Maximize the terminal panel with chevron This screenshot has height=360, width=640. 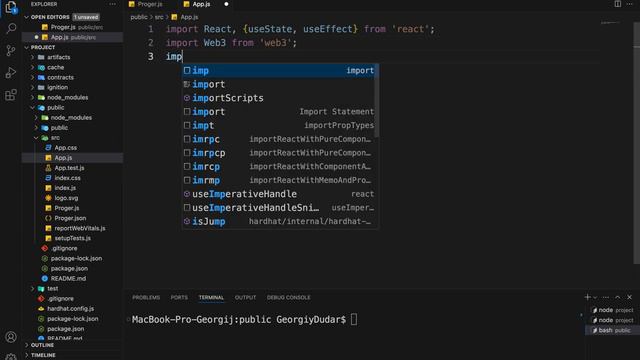(618, 297)
